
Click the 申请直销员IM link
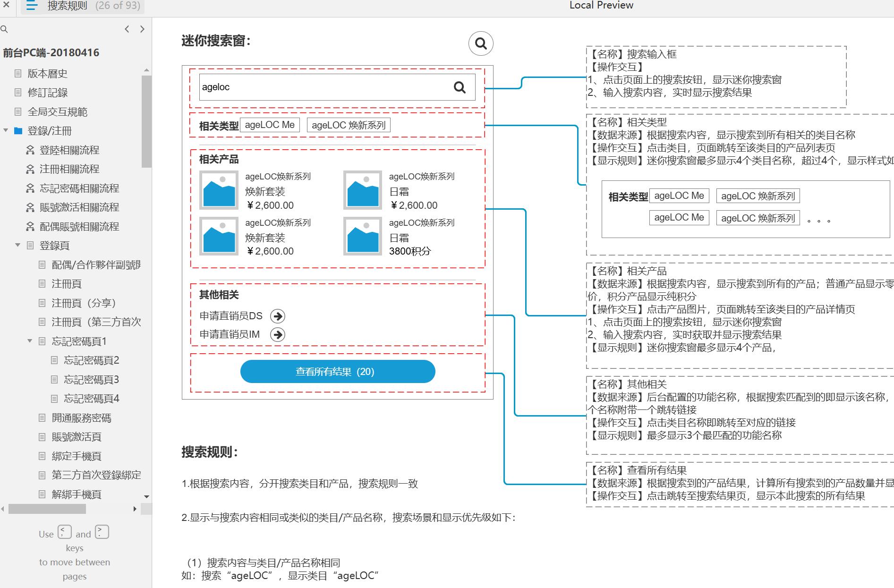230,334
